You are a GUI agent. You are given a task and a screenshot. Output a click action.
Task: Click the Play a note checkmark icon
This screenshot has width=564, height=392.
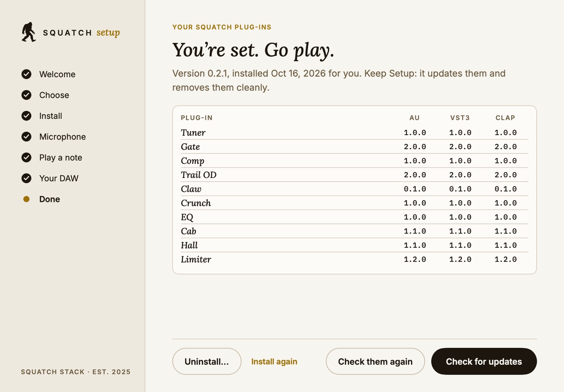point(27,158)
